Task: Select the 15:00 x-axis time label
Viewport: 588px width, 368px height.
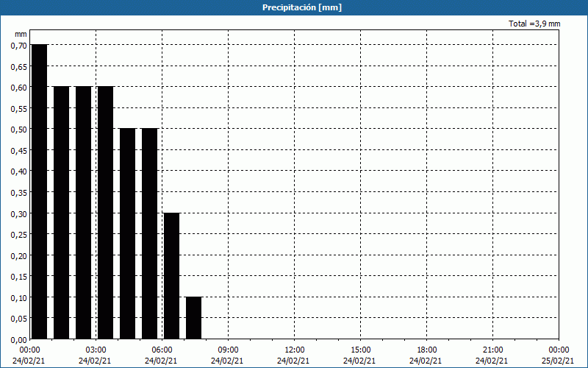Action: (x=361, y=350)
